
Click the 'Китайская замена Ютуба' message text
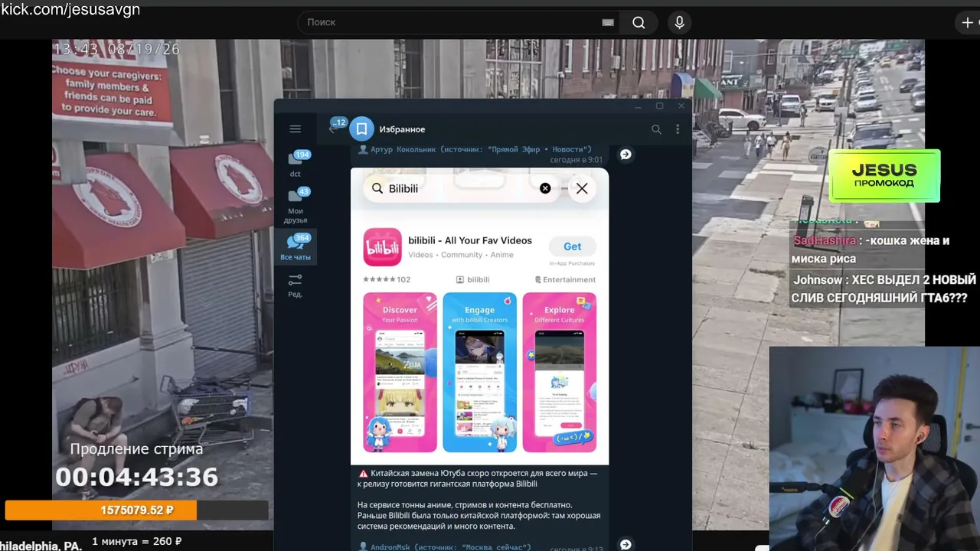tap(479, 478)
